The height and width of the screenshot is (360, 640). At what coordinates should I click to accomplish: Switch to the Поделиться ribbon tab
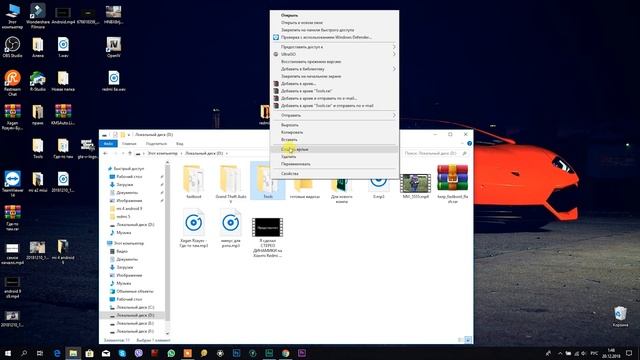click(156, 144)
